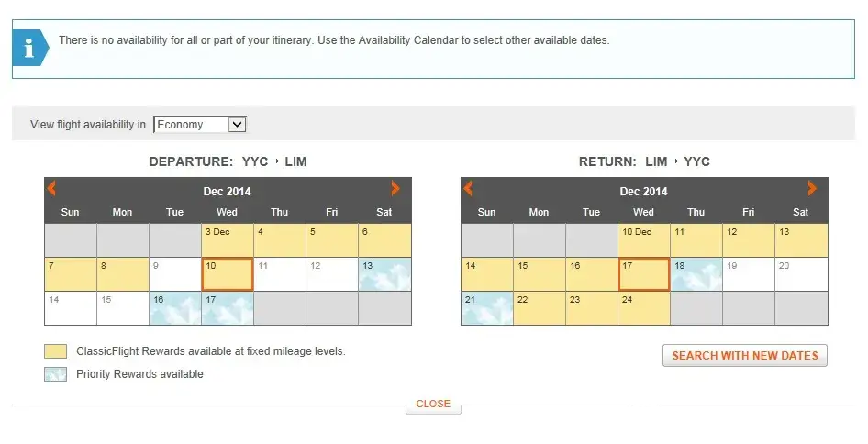
Task: Open the Economy cabin class dropdown
Action: [x=200, y=125]
